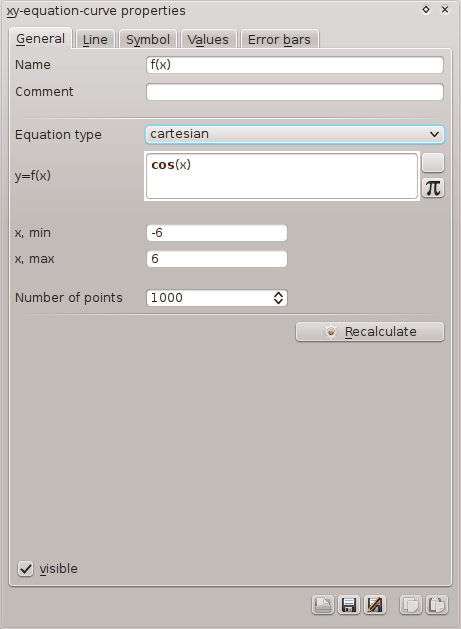Decrease the Number of points value
Image resolution: width=461 pixels, height=629 pixels.
(x=278, y=301)
